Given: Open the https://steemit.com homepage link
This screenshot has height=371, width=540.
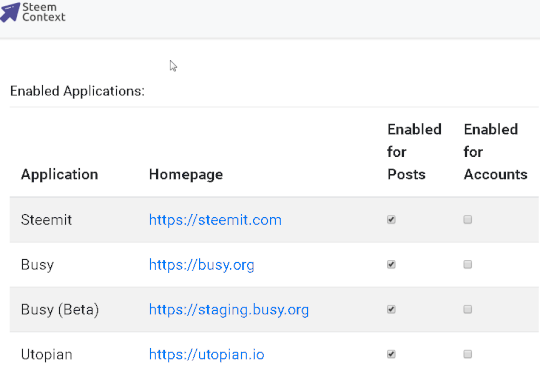Looking at the screenshot, I should (215, 220).
